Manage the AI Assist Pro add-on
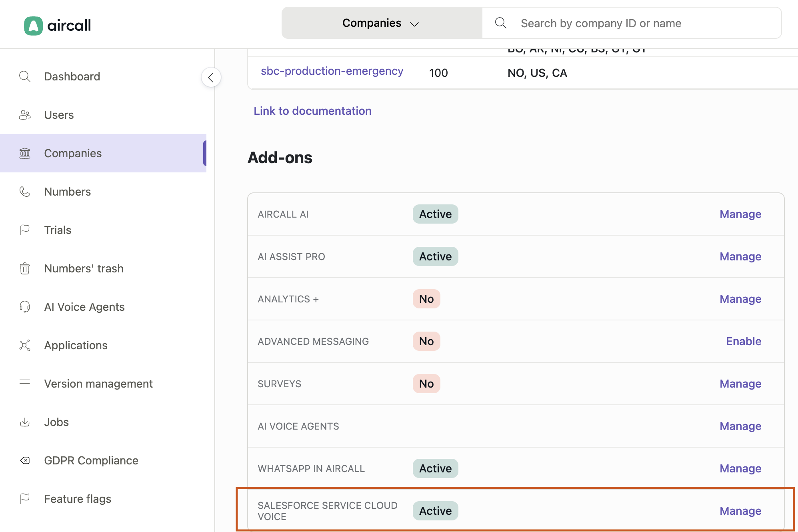Viewport: 798px width, 532px height. click(x=740, y=256)
